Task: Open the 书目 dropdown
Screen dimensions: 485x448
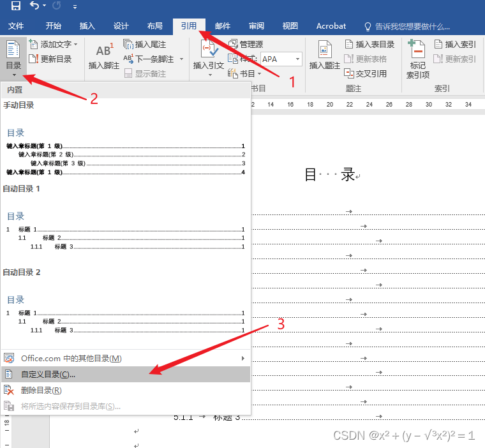Action: 244,73
